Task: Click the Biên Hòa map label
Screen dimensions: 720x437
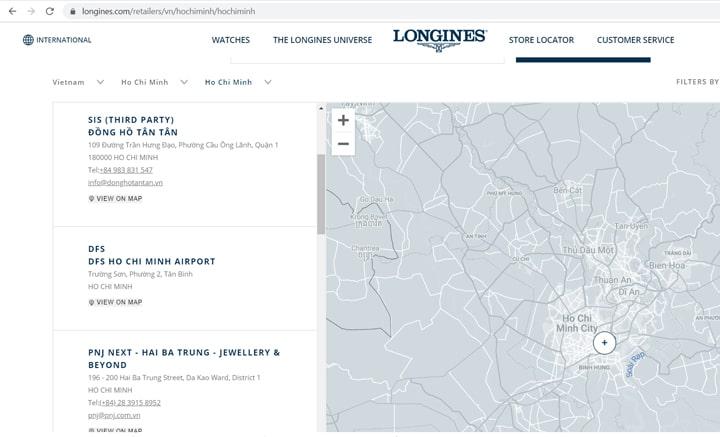Action: [667, 265]
